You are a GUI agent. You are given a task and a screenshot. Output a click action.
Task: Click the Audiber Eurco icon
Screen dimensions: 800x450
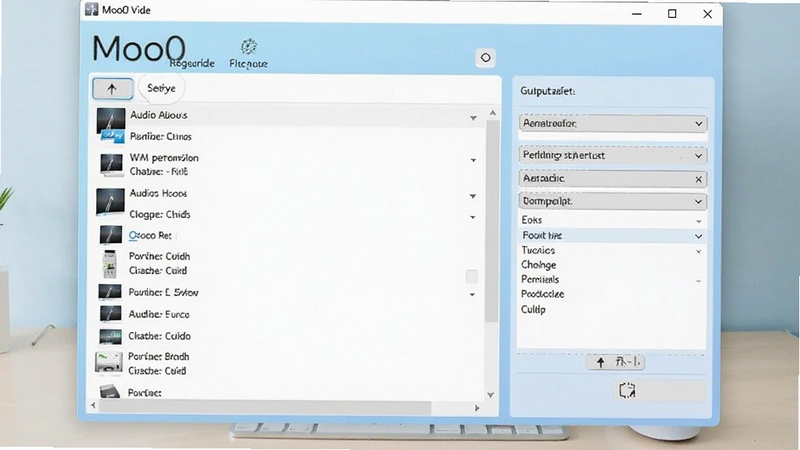[x=111, y=313]
